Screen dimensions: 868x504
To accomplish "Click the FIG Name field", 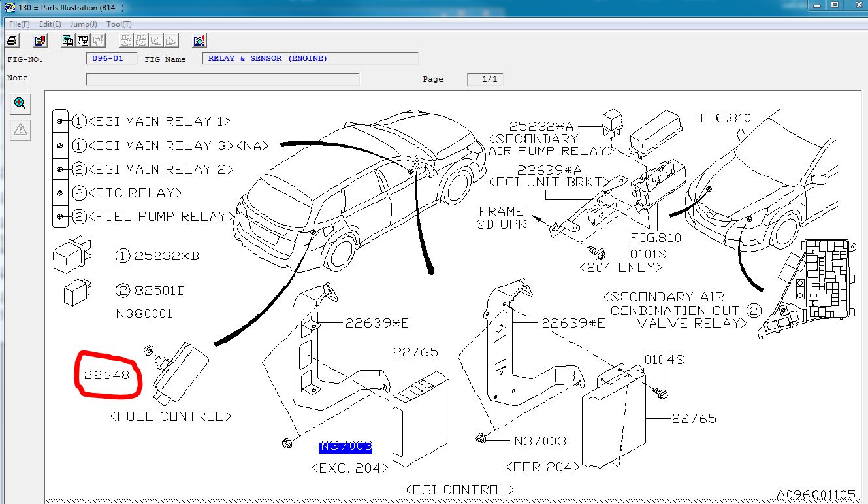I will coord(310,59).
